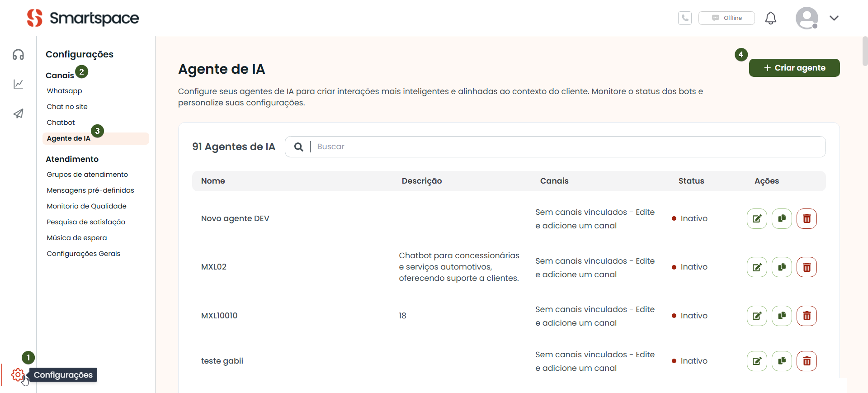
Task: Edit the teste gabii agent
Action: [757, 361]
